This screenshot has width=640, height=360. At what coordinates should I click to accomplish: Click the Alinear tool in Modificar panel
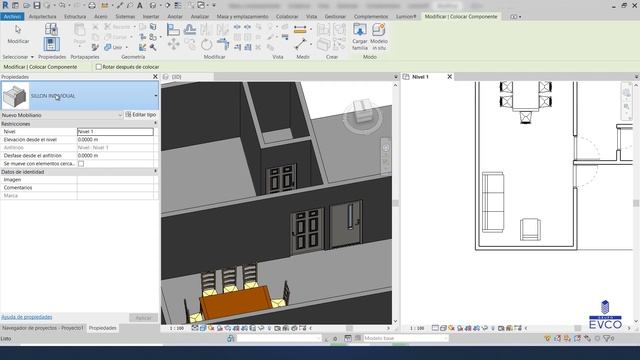173,29
